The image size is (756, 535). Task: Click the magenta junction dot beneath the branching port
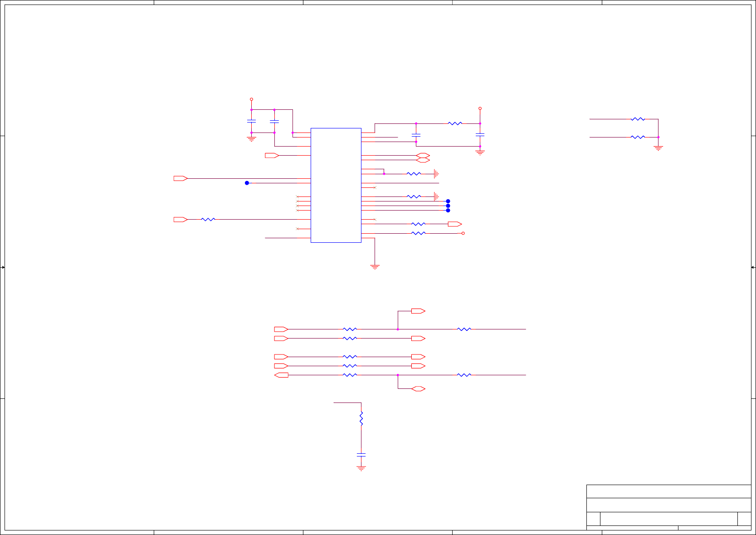pyautogui.click(x=398, y=329)
